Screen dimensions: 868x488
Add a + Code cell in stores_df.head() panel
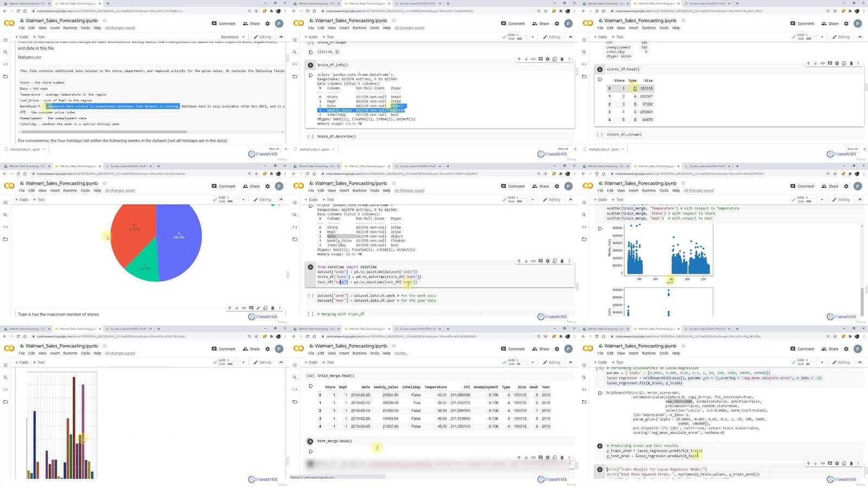pos(600,37)
